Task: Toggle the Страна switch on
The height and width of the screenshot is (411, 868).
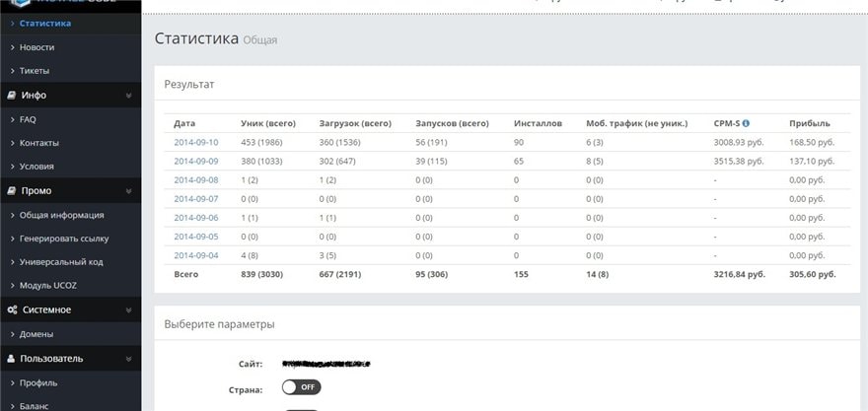Action: [x=301, y=387]
